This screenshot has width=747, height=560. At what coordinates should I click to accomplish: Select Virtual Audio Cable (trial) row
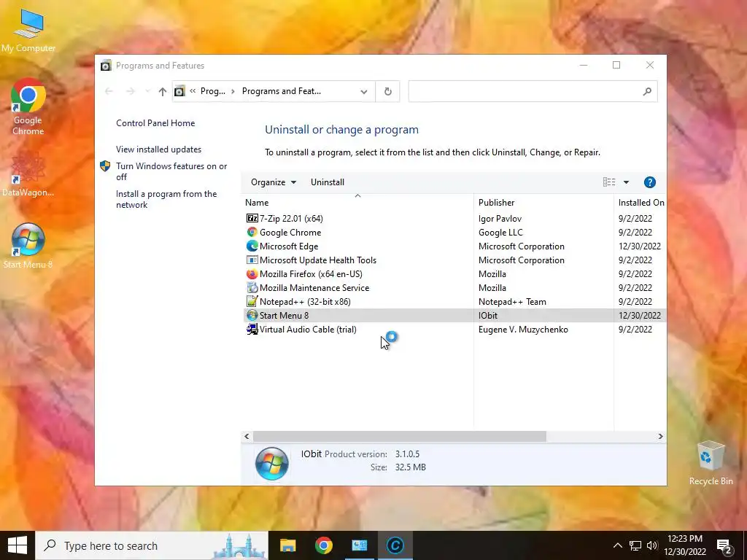(455, 329)
